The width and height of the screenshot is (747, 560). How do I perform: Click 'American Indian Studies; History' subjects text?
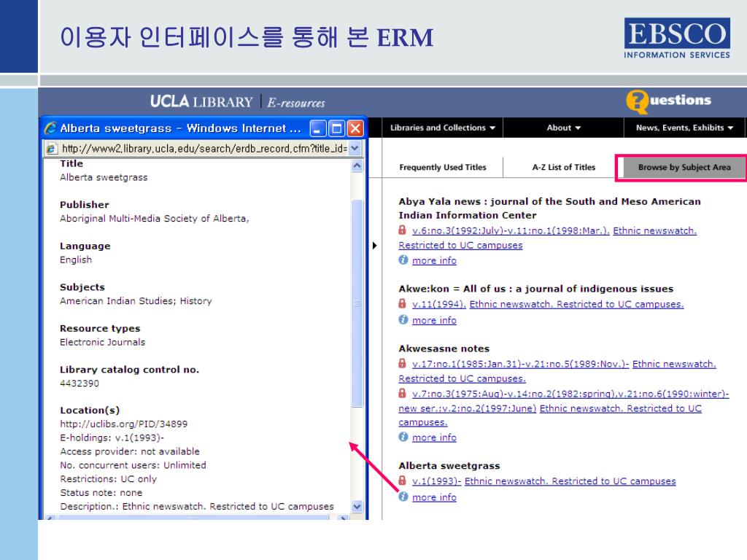click(136, 301)
